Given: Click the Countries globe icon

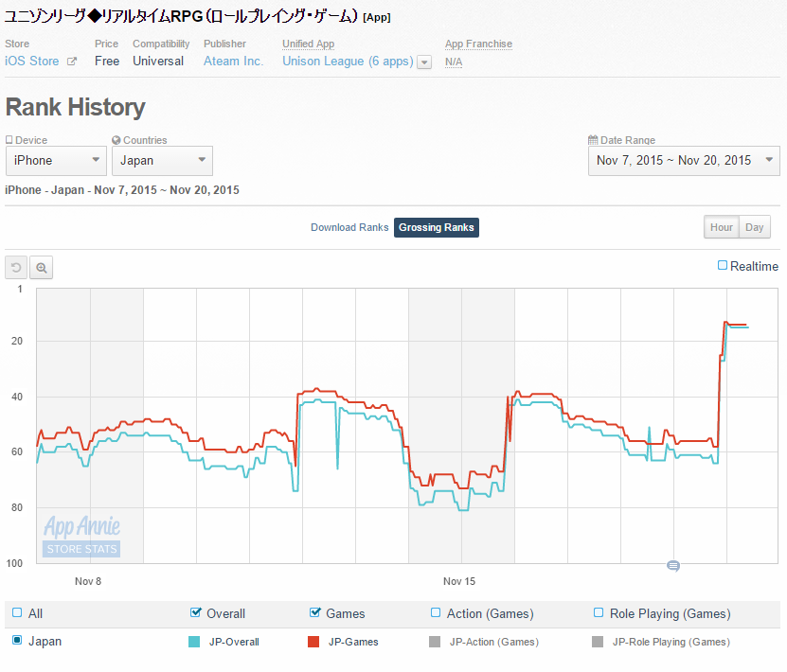Looking at the screenshot, I should tap(116, 140).
